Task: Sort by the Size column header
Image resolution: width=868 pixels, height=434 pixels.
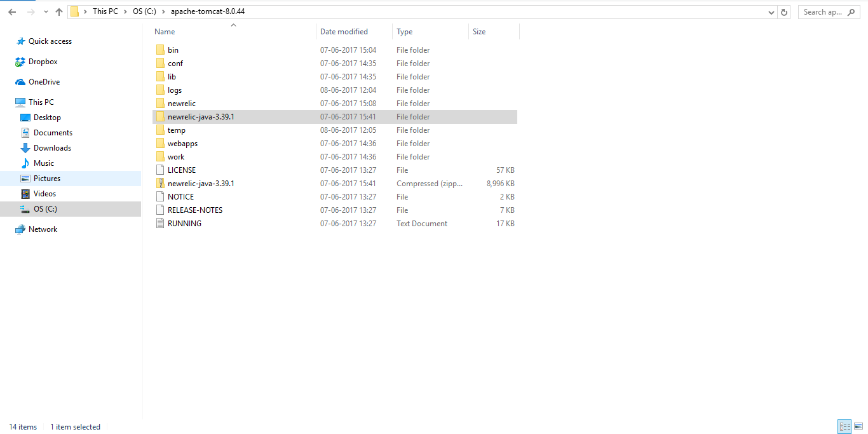Action: 479,32
